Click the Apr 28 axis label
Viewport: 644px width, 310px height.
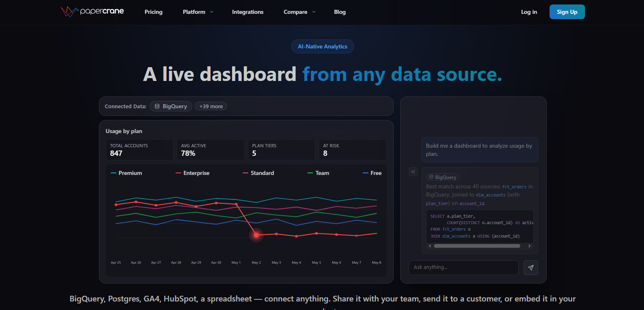176,262
